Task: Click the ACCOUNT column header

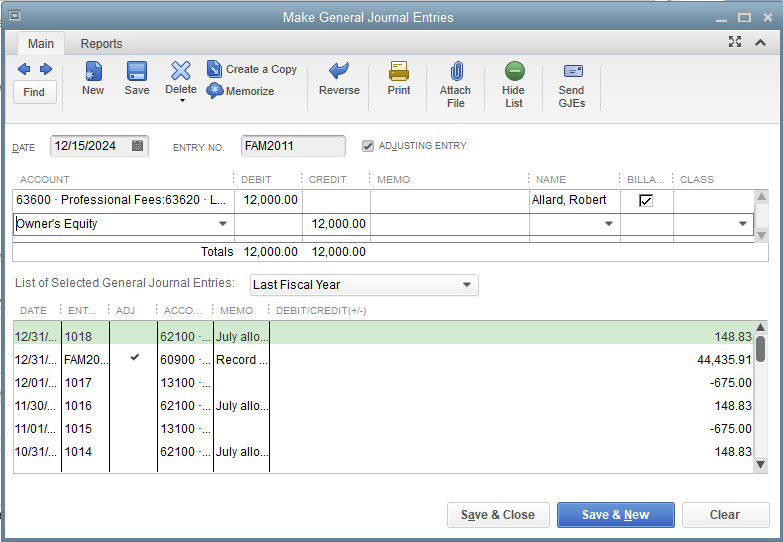Action: pyautogui.click(x=44, y=179)
